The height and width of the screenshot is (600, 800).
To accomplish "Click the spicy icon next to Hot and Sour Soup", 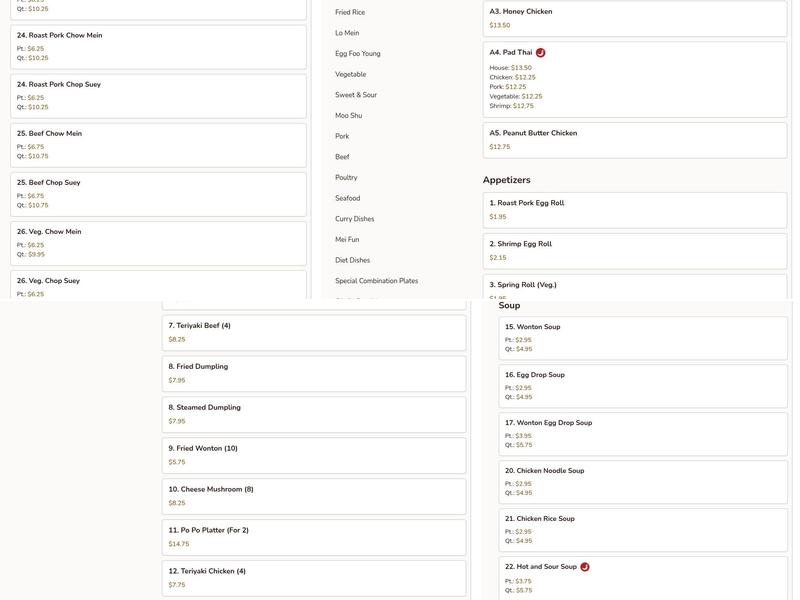I will [585, 567].
